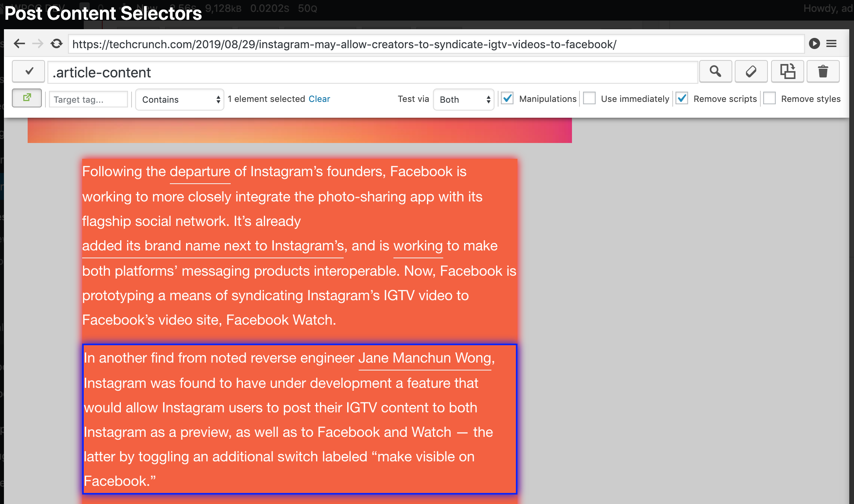The width and height of the screenshot is (854, 504).
Task: Click the Clear selected element link
Action: (x=318, y=99)
